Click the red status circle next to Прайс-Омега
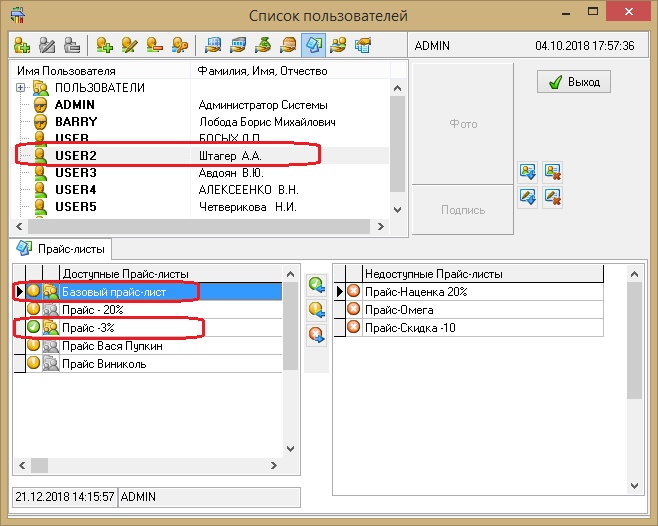Screen dimensions: 658x526 [x=353, y=309]
